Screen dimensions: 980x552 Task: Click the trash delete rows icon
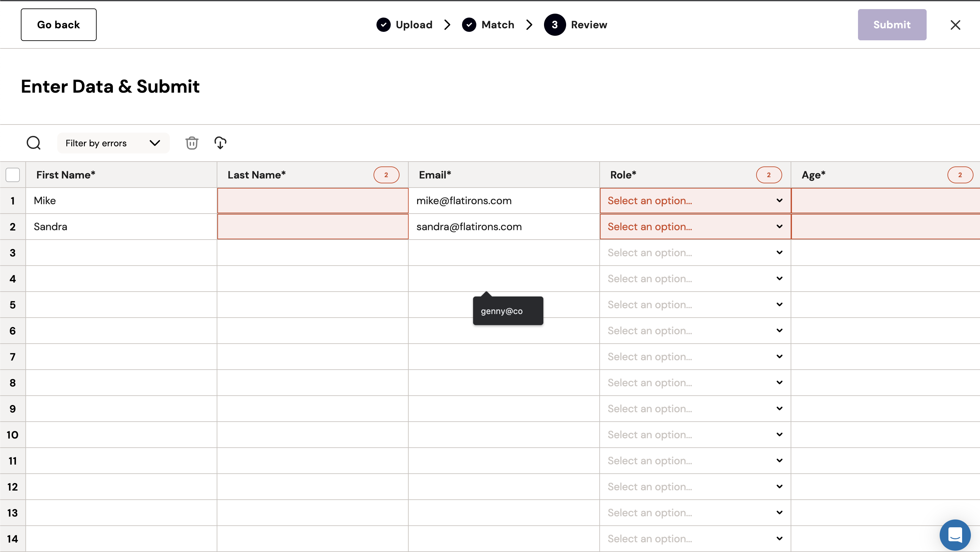point(192,143)
